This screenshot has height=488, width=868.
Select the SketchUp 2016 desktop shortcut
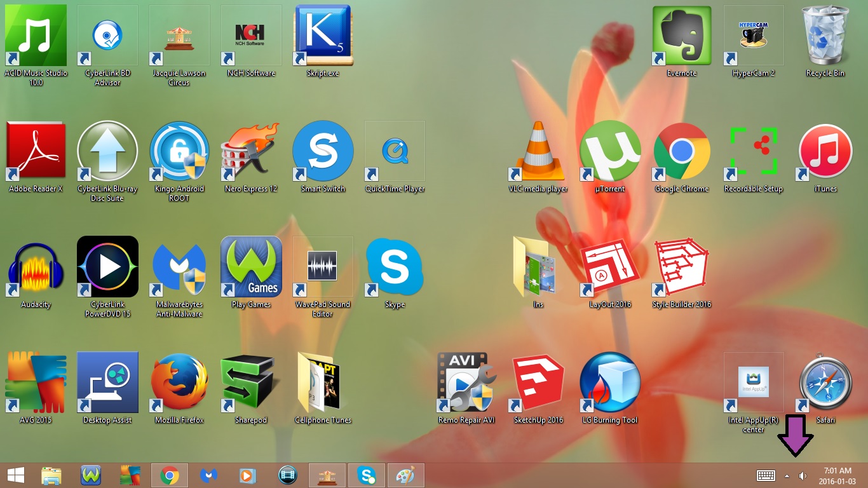tap(538, 383)
